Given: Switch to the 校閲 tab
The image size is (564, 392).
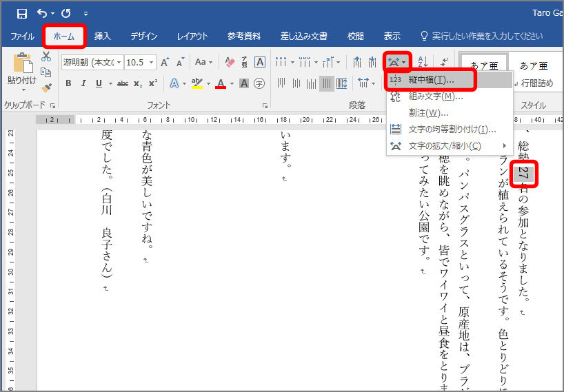Looking at the screenshot, I should tap(355, 37).
